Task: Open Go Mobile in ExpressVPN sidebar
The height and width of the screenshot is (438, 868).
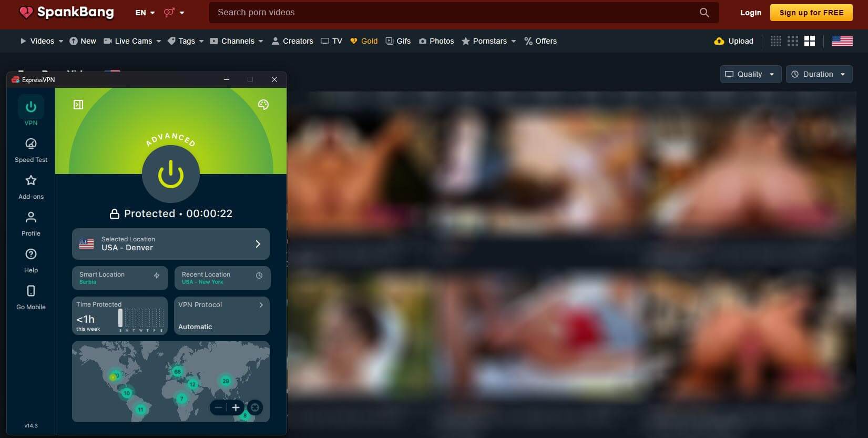Action: 31,298
